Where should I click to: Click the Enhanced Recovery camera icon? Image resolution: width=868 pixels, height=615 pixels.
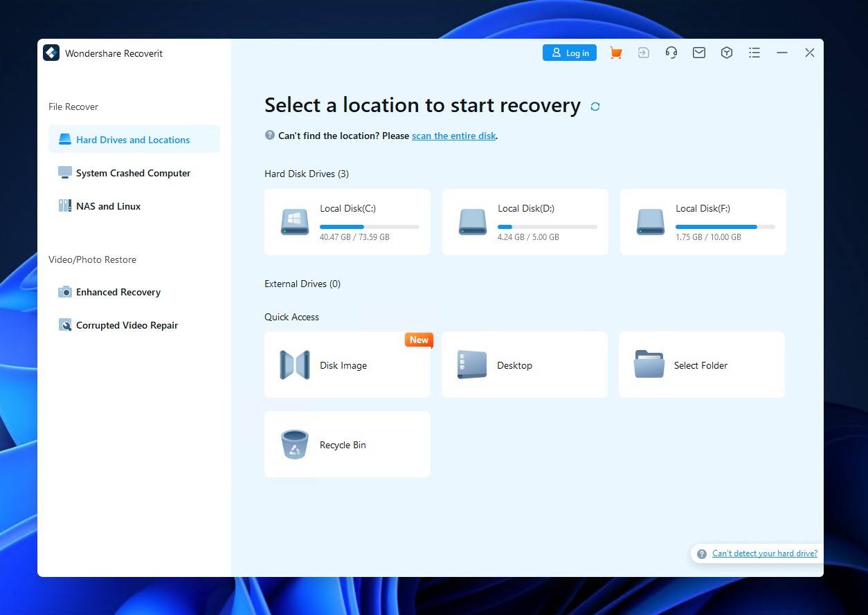click(x=65, y=292)
